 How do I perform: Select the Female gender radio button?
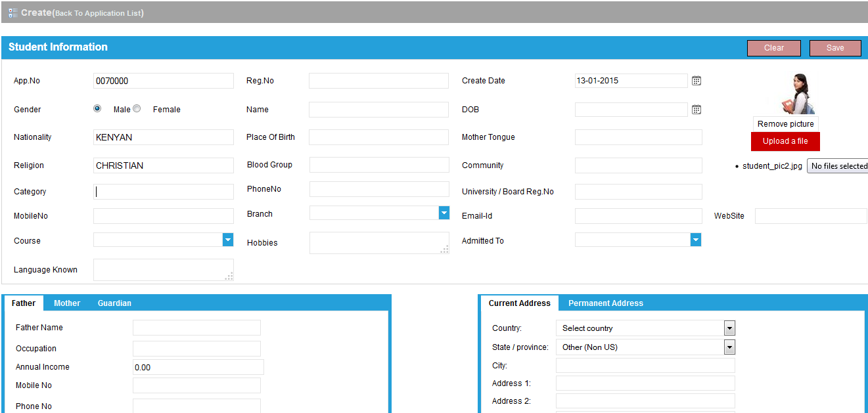pyautogui.click(x=137, y=109)
